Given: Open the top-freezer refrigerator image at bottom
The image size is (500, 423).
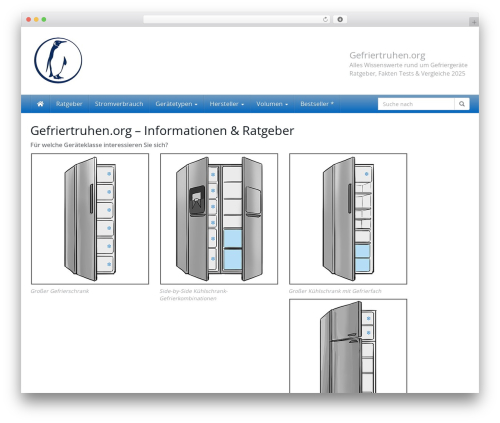Looking at the screenshot, I should pyautogui.click(x=348, y=346).
